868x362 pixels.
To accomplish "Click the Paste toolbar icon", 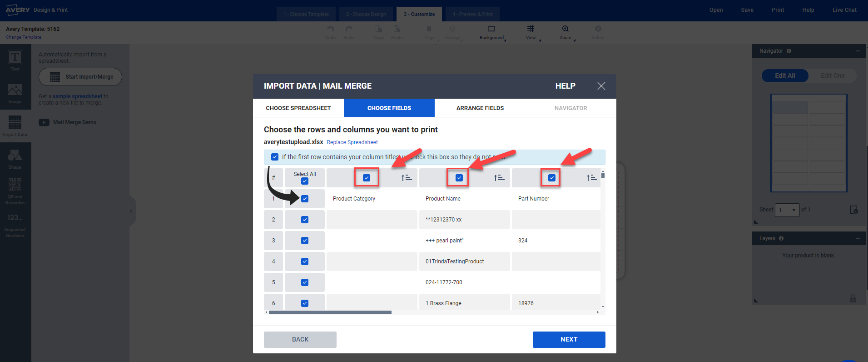I will [x=397, y=32].
